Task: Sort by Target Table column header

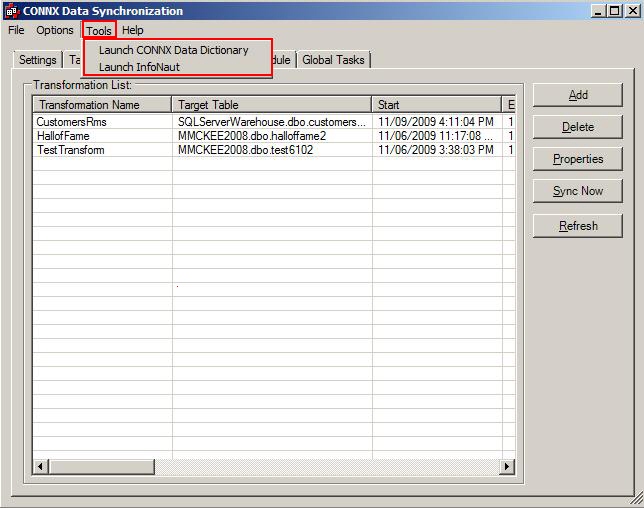Action: 271,105
